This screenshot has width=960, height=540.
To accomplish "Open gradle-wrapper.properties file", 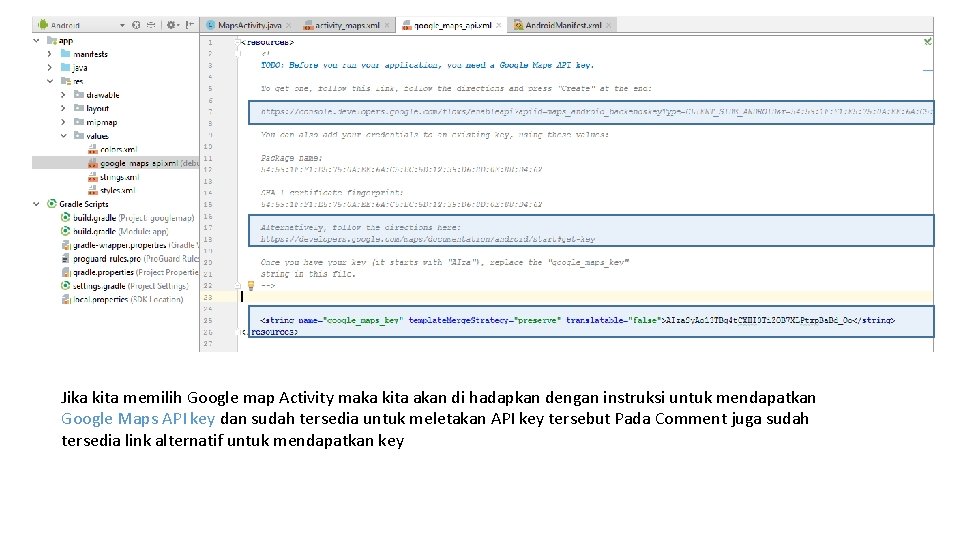I will click(x=129, y=245).
